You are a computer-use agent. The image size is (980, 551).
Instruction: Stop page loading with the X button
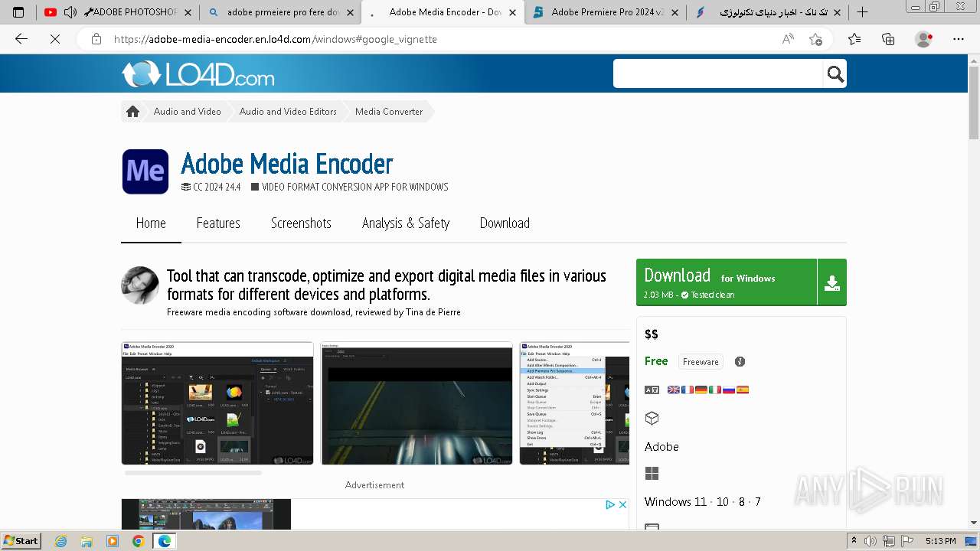pyautogui.click(x=55, y=39)
